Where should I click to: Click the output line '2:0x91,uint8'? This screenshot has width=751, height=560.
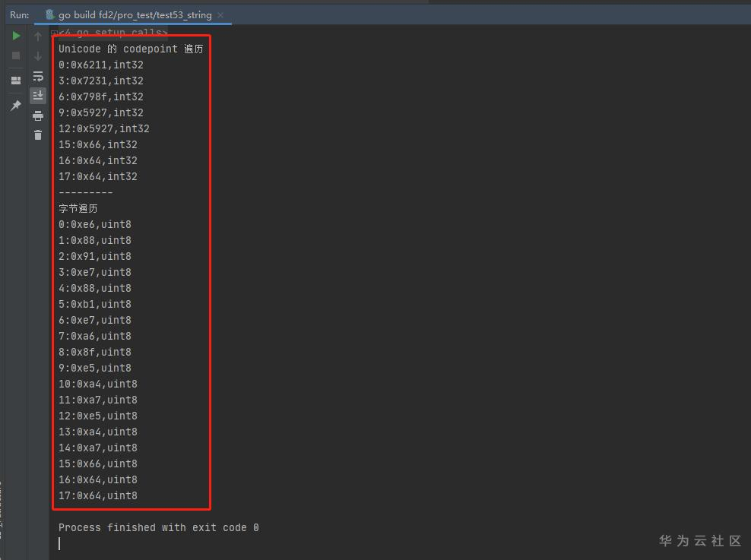[x=95, y=256]
